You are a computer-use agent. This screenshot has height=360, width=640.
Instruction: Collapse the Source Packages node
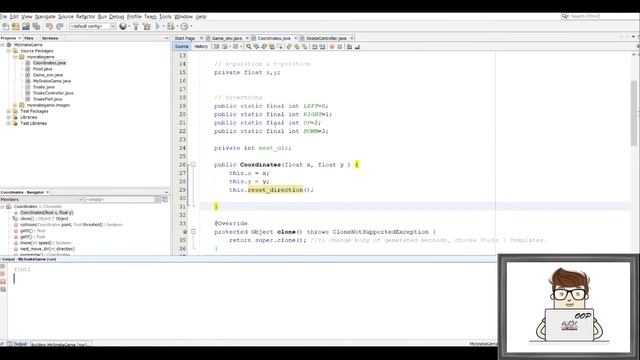point(9,51)
